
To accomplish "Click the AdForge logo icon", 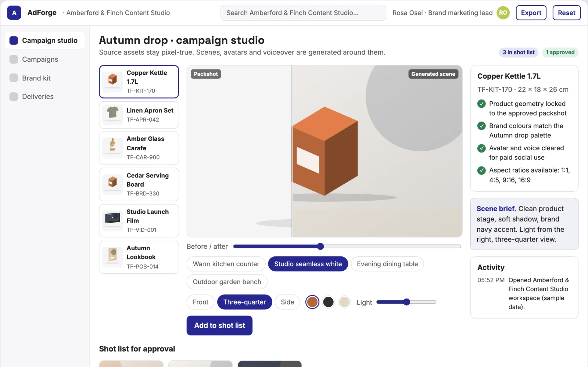I will click(14, 13).
